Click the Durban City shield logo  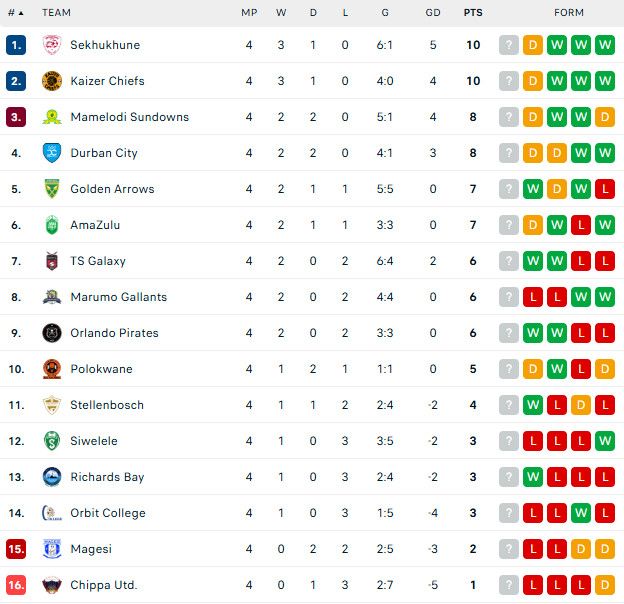pyautogui.click(x=52, y=153)
